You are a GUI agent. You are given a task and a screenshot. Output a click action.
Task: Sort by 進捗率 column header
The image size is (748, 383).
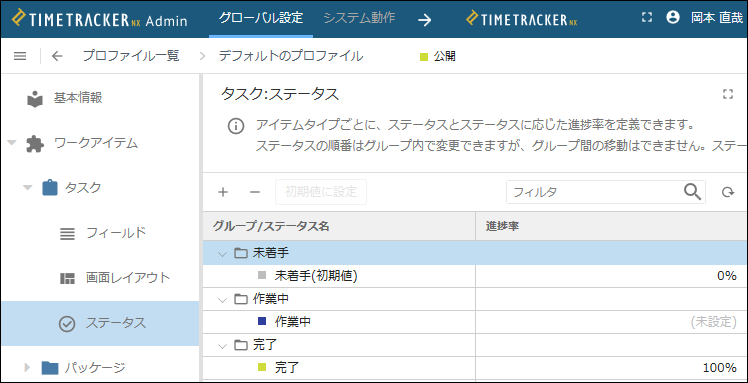(612, 226)
